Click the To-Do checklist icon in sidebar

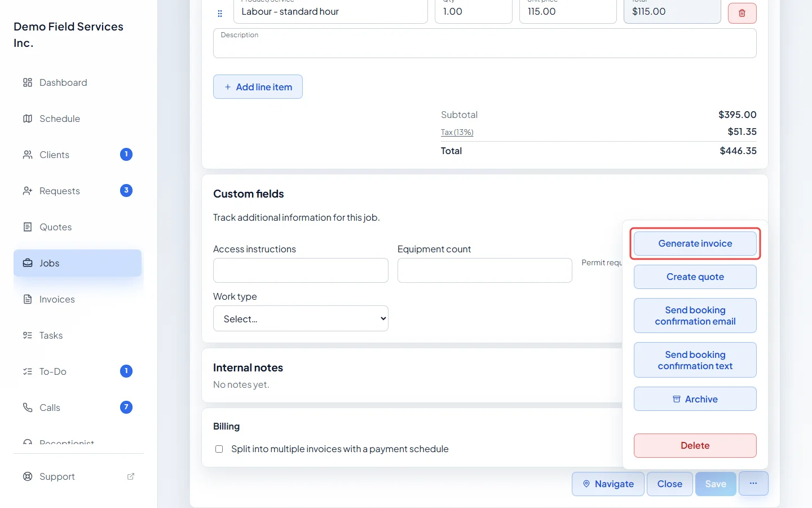pos(28,371)
